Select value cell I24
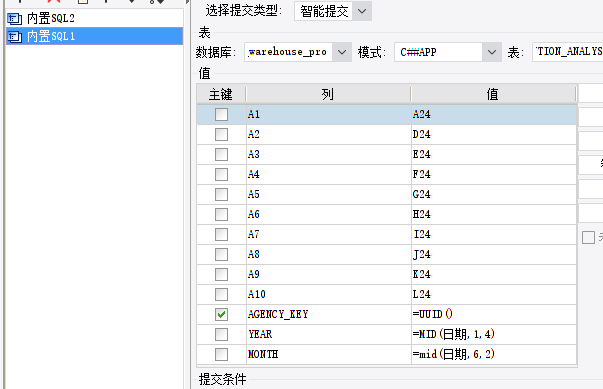The height and width of the screenshot is (389, 603). (493, 234)
